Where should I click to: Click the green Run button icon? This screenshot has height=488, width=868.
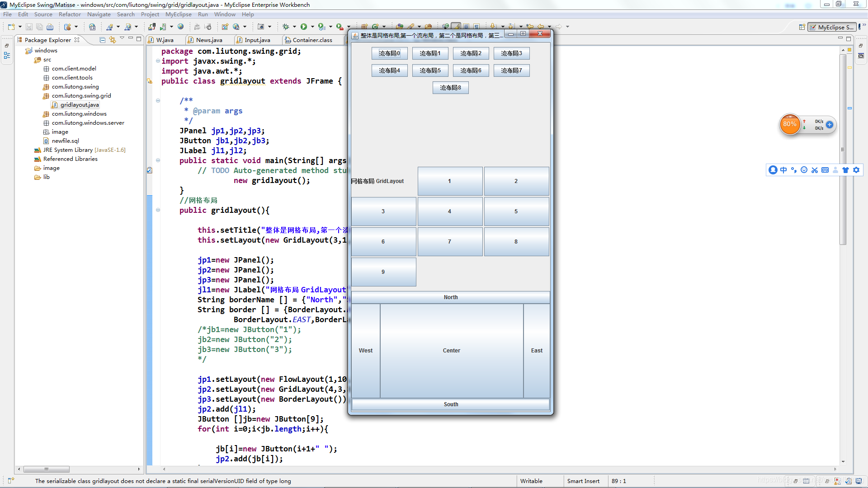pos(304,27)
